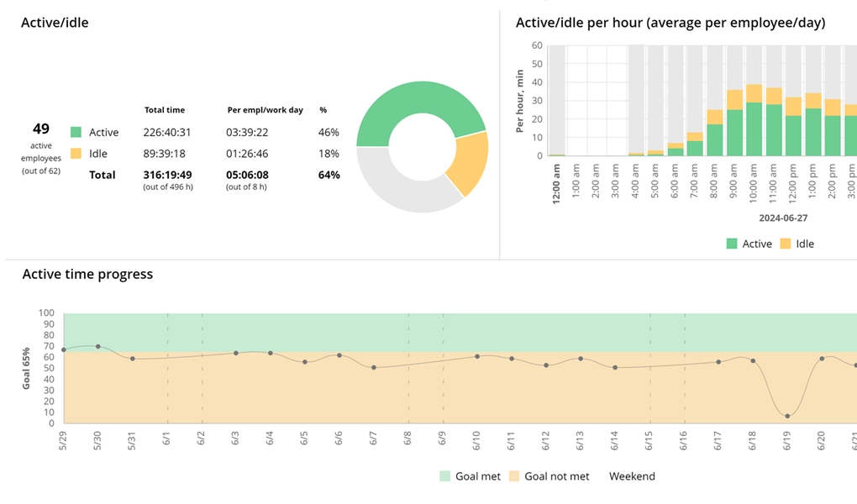Click the bold 12:00 am axis label
Image resolution: width=857 pixels, height=504 pixels.
(x=556, y=180)
